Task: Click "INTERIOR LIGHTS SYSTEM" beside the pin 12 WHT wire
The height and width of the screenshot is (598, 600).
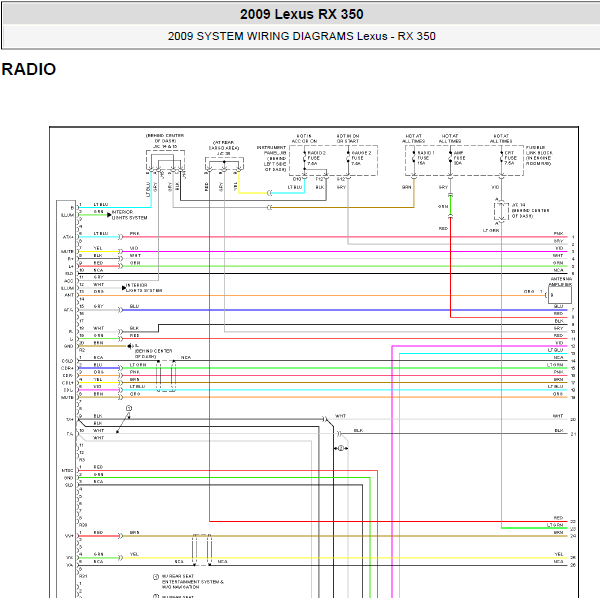Action: click(x=144, y=288)
